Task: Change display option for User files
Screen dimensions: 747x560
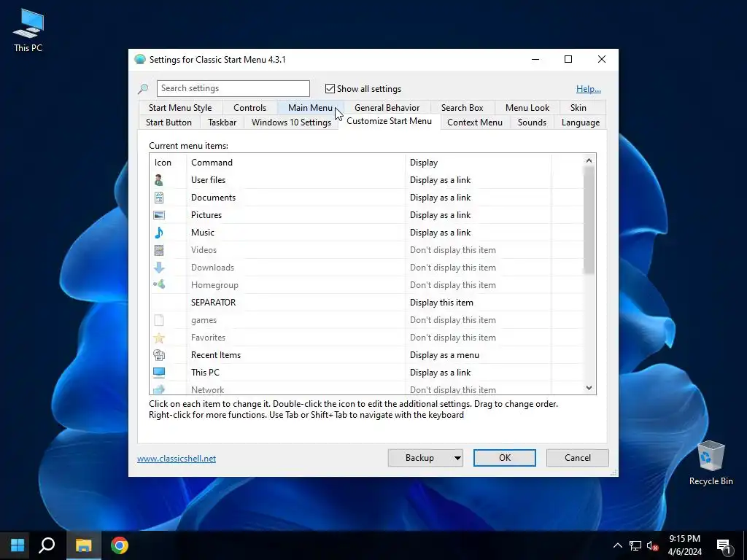Action: point(440,180)
